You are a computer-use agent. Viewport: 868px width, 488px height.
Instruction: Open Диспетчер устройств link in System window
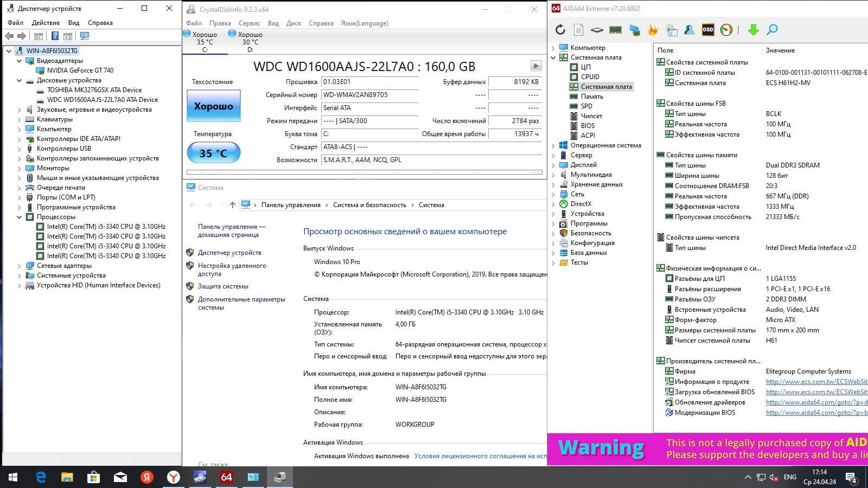pos(229,253)
